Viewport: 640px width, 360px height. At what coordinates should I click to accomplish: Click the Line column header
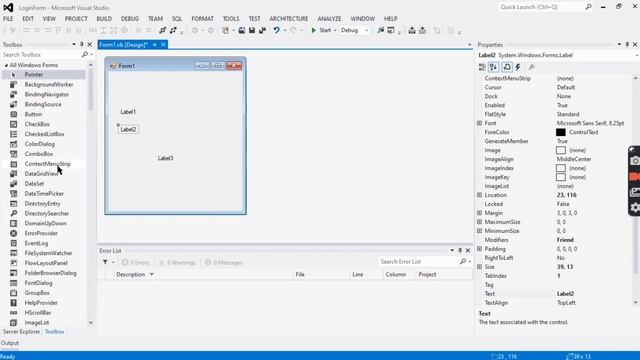366,274
